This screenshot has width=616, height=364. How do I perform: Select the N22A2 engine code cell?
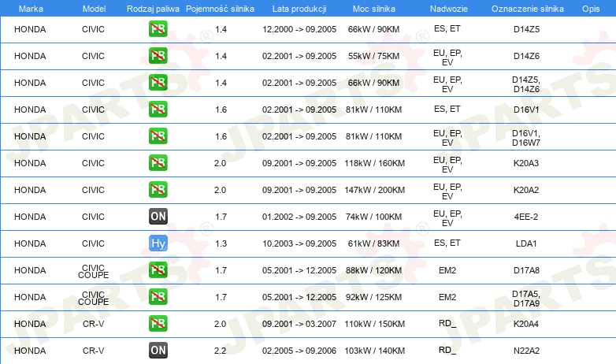(x=526, y=351)
